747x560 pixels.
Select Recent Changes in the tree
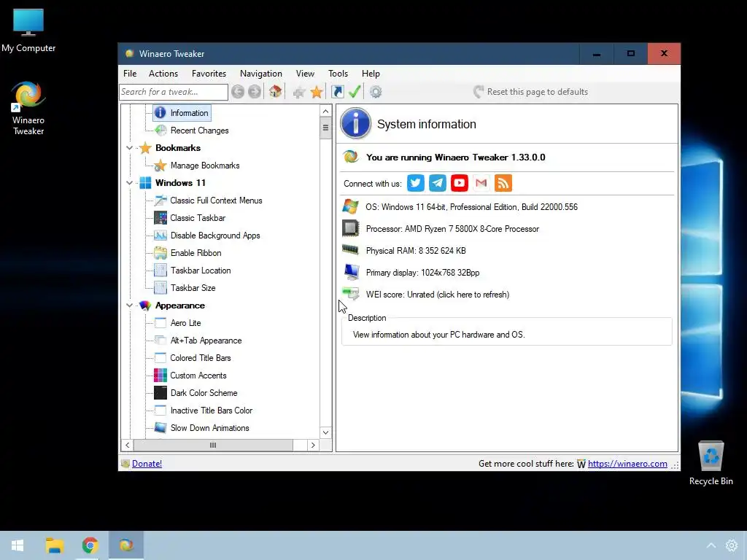tap(192, 131)
